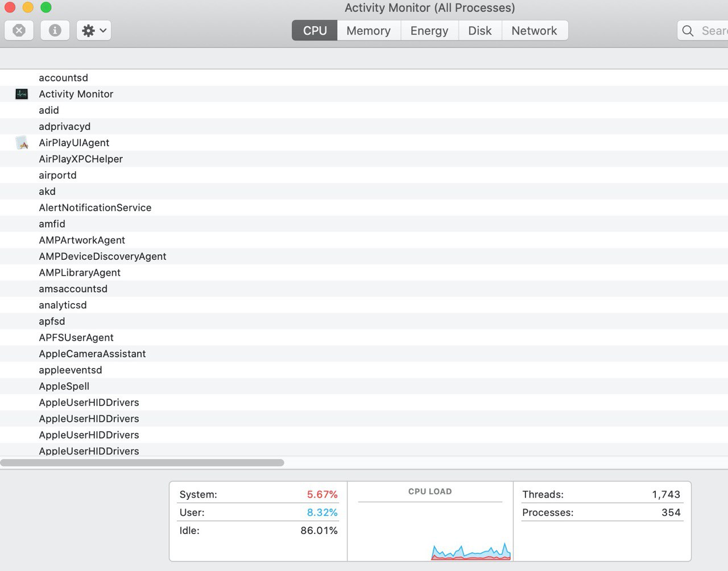Click the Processes count 354
The image size is (728, 571).
click(x=671, y=512)
